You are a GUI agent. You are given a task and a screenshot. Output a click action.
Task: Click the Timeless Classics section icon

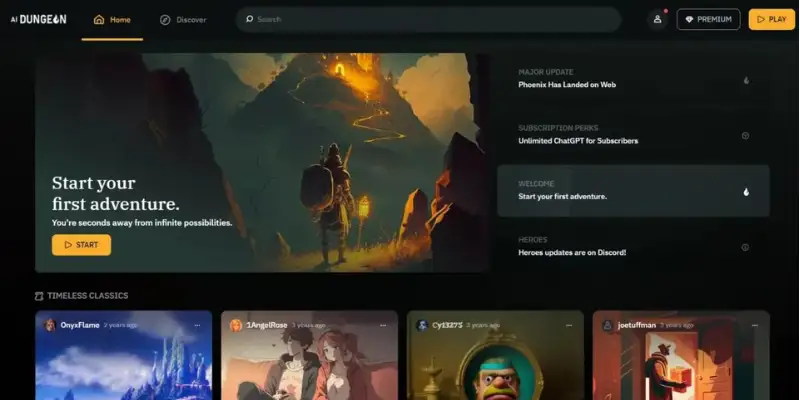[x=39, y=296]
